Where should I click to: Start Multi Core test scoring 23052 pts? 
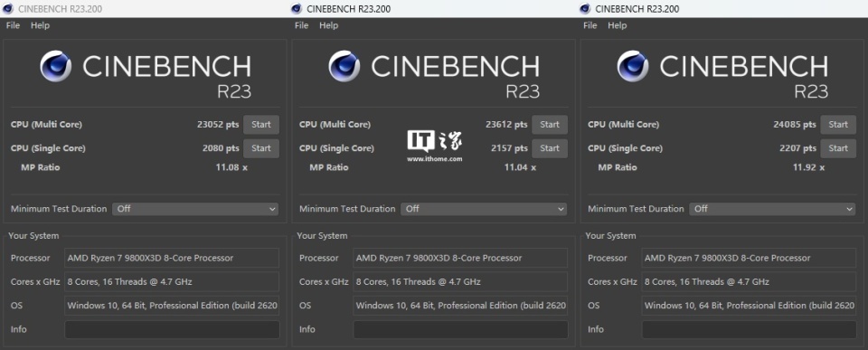(x=261, y=125)
